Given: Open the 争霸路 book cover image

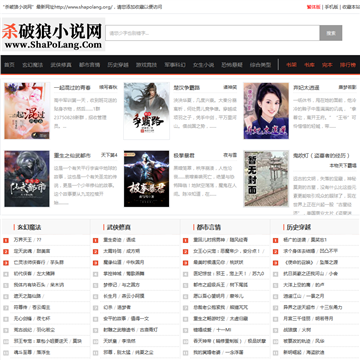Looking at the screenshot, I should pyautogui.click(x=147, y=111).
